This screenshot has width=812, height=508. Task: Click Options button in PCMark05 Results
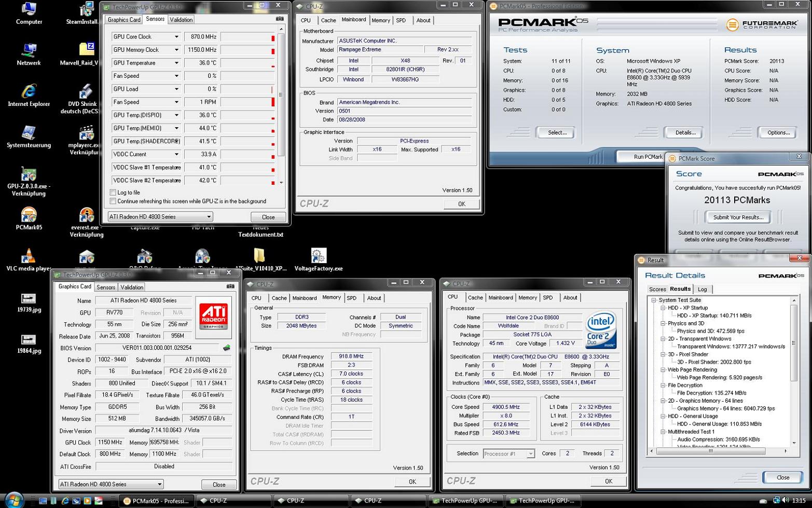point(778,133)
